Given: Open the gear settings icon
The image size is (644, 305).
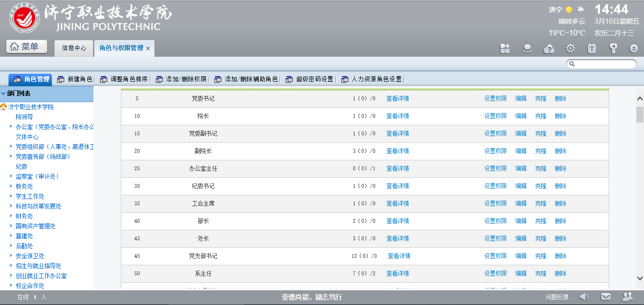Looking at the screenshot, I should click(x=570, y=48).
